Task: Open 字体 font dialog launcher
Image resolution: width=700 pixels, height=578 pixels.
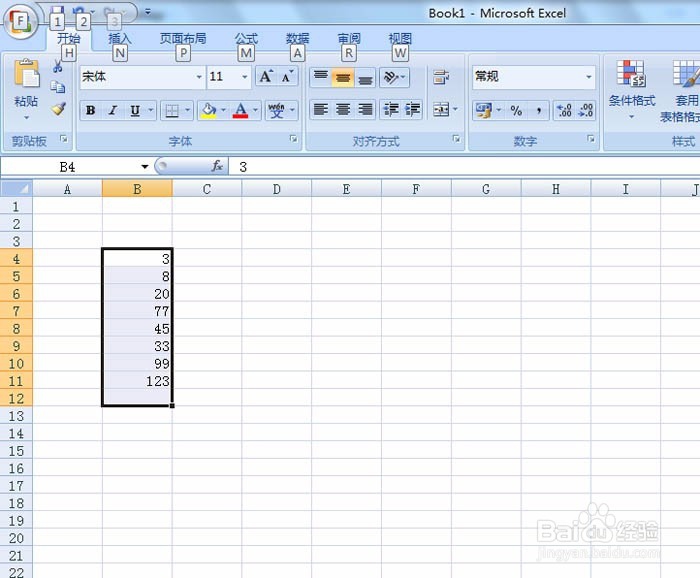Action: pyautogui.click(x=293, y=139)
